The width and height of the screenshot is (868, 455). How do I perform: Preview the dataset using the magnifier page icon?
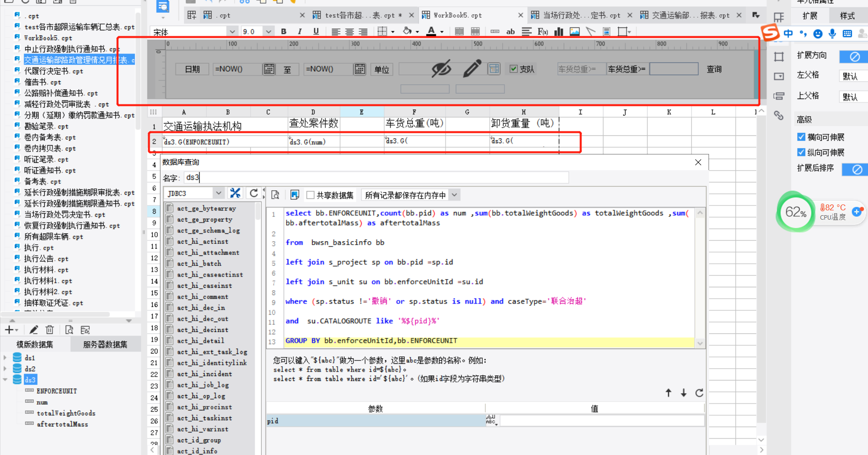[69, 330]
